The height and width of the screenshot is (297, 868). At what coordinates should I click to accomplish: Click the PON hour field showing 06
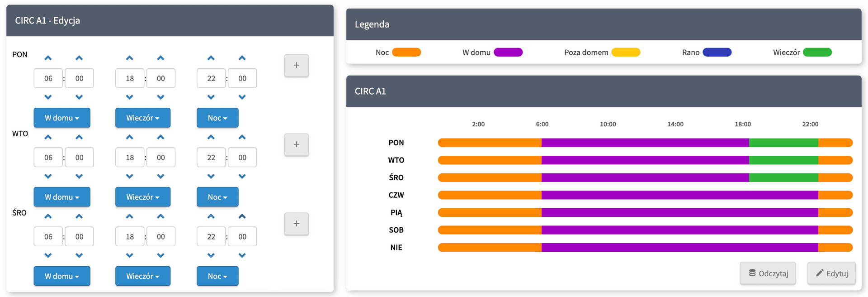(48, 78)
